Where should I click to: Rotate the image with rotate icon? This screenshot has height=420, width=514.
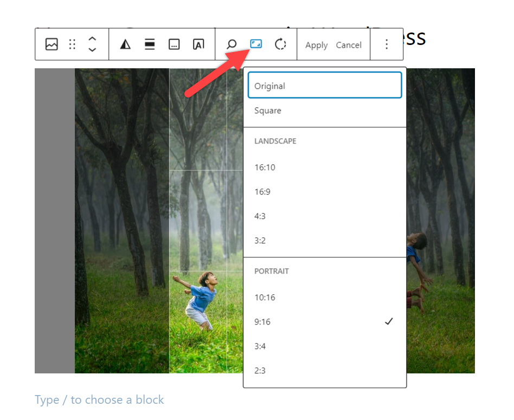[280, 44]
